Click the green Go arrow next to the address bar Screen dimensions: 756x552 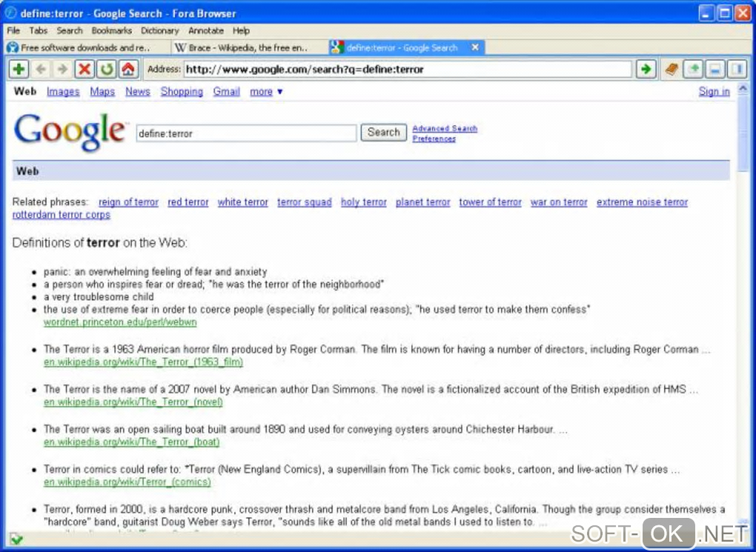coord(646,70)
